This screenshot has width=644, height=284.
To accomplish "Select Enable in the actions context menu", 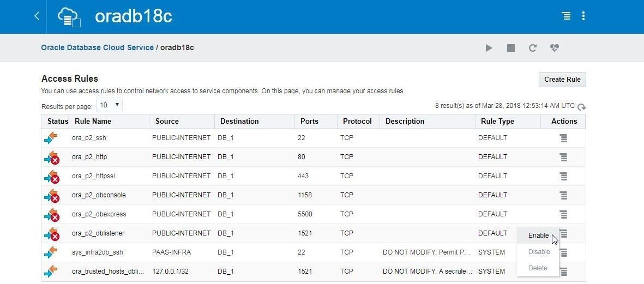I will [x=538, y=235].
